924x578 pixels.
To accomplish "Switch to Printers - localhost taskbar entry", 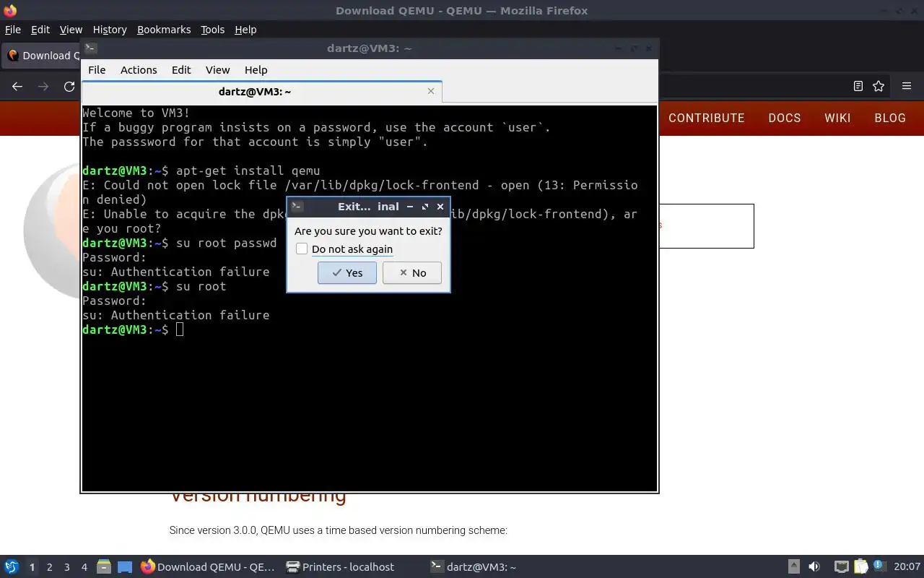I will [353, 567].
